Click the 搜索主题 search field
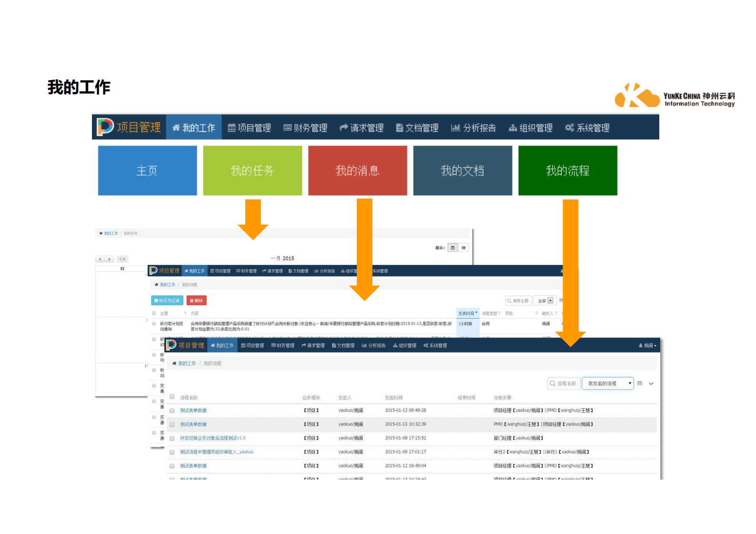 pos(518,301)
